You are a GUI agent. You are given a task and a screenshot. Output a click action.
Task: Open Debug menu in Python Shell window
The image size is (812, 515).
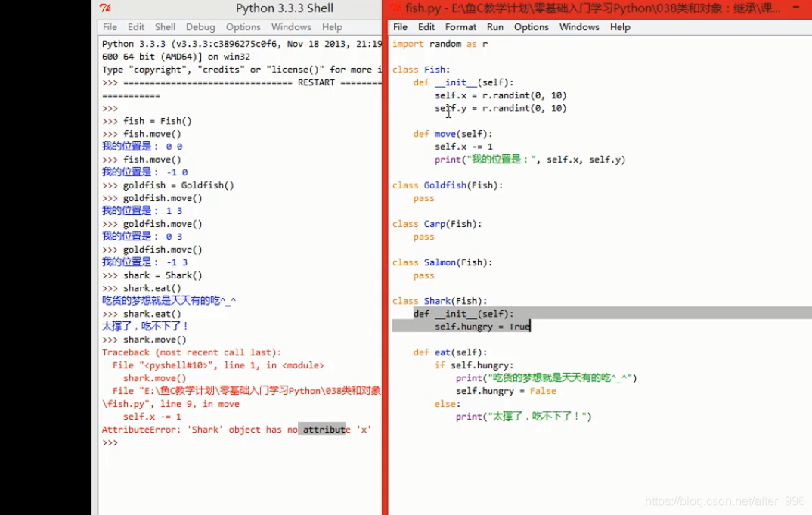tap(200, 27)
